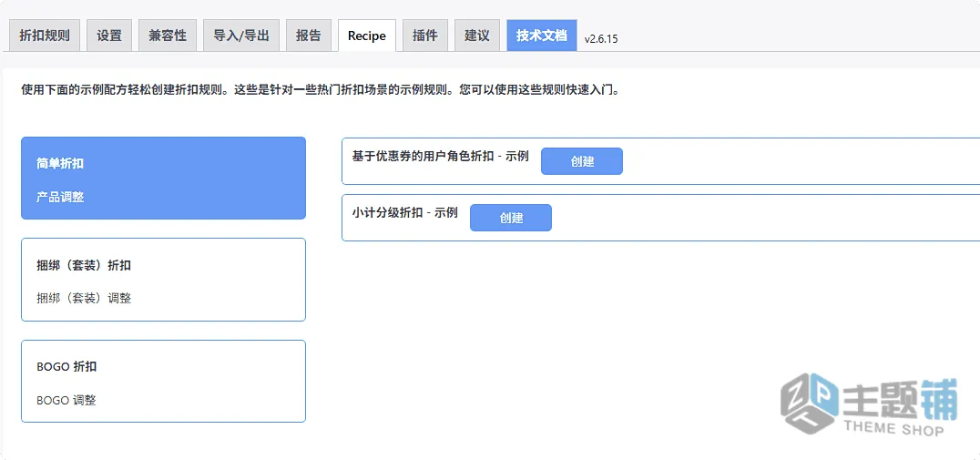Create the 基于优惠券的用户角色折扣 example rule
Screen dimensions: 980x460
[x=582, y=161]
